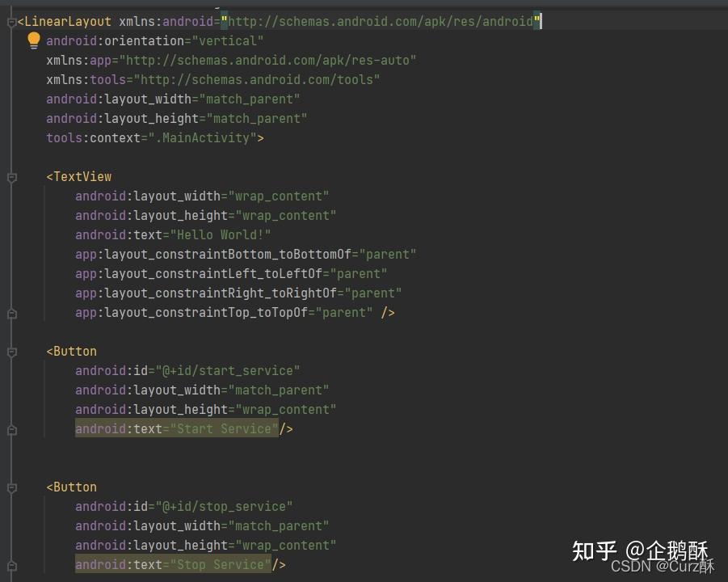The height and width of the screenshot is (582, 728).
Task: Select the highlighted Start Service text value
Action: [x=222, y=428]
